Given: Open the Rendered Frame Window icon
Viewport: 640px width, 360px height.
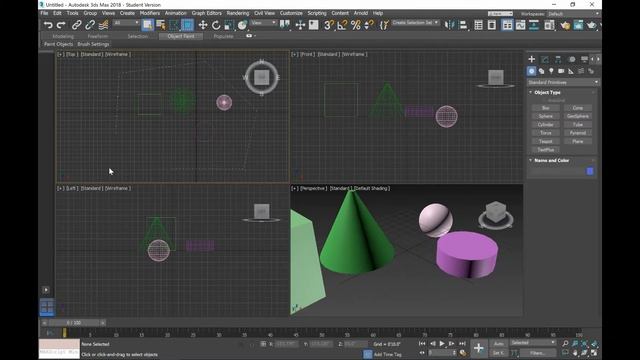Looking at the screenshot, I should [578, 25].
